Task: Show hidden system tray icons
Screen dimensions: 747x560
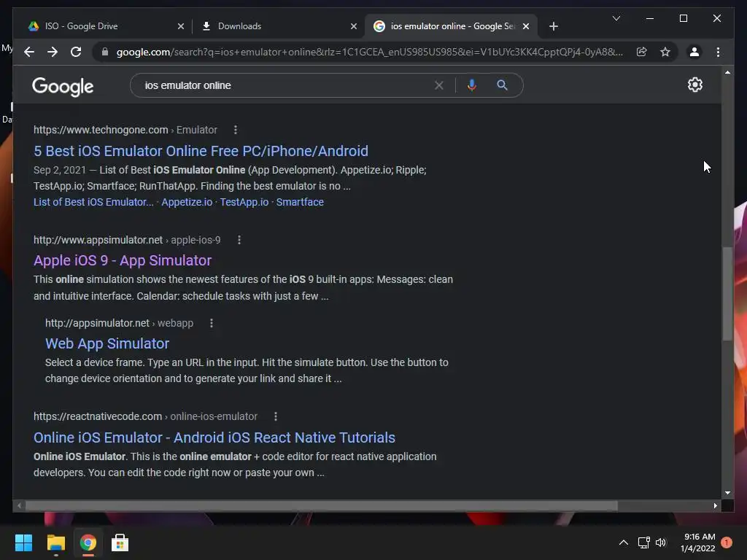Action: [623, 542]
